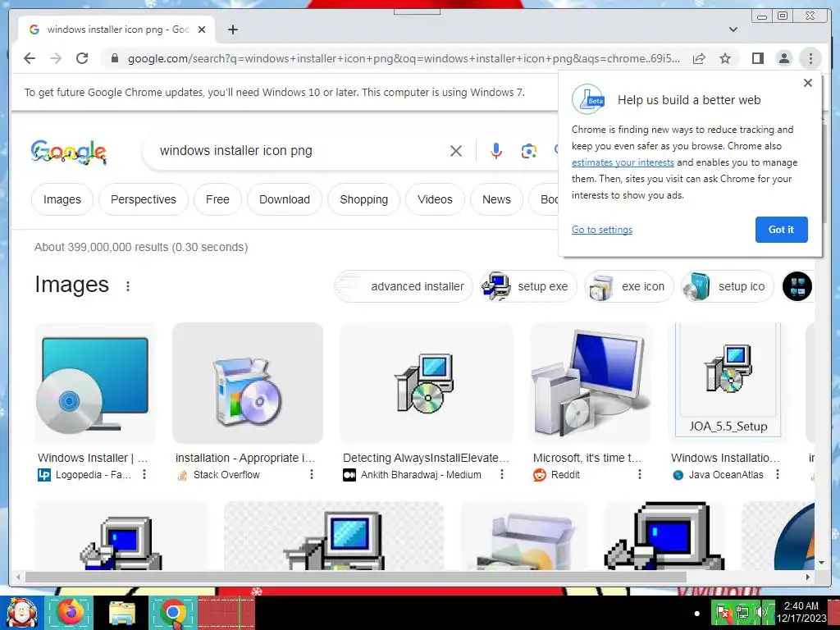Choose the 'exe icon' suggestion chip
Screen dimensions: 840x630
(x=628, y=286)
